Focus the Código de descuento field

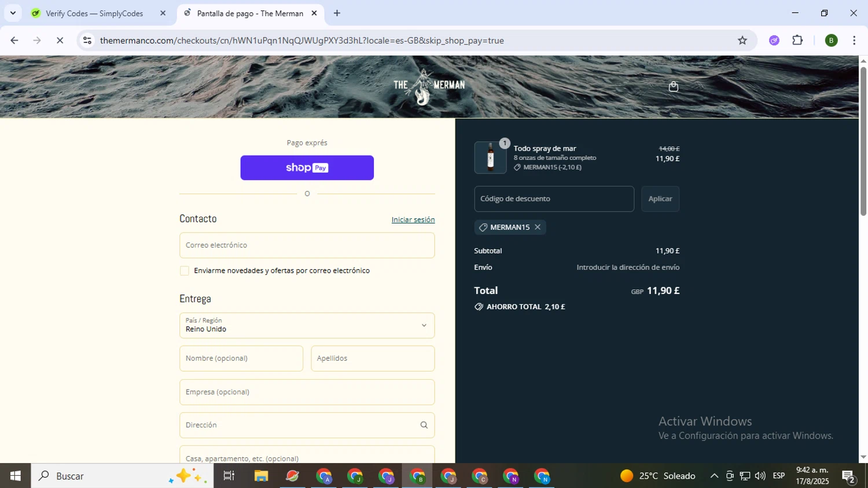554,199
